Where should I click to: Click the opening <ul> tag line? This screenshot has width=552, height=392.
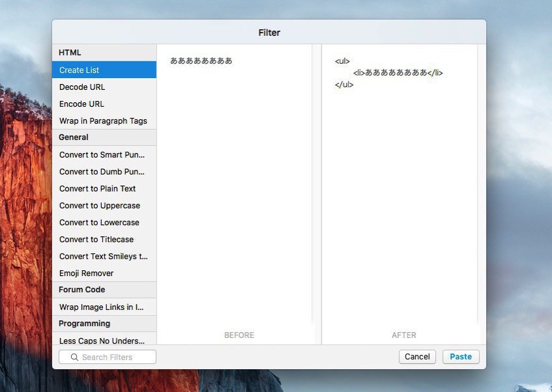click(x=342, y=61)
